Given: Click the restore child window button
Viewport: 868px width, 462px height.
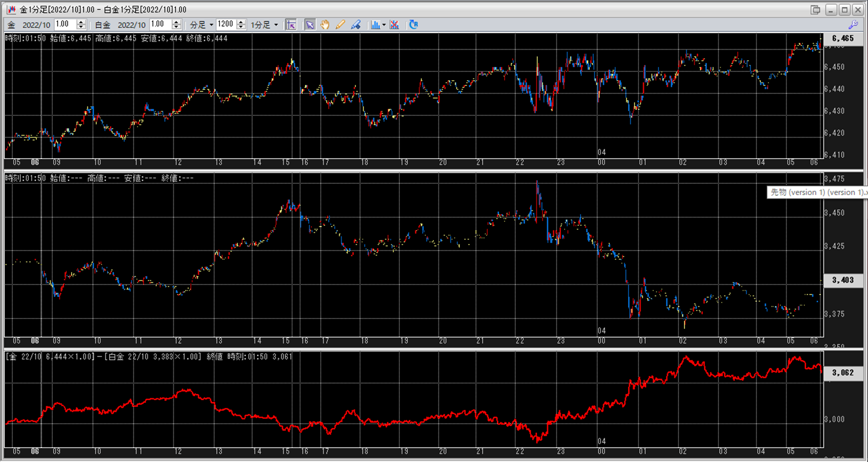Looking at the screenshot, I should (x=815, y=9).
